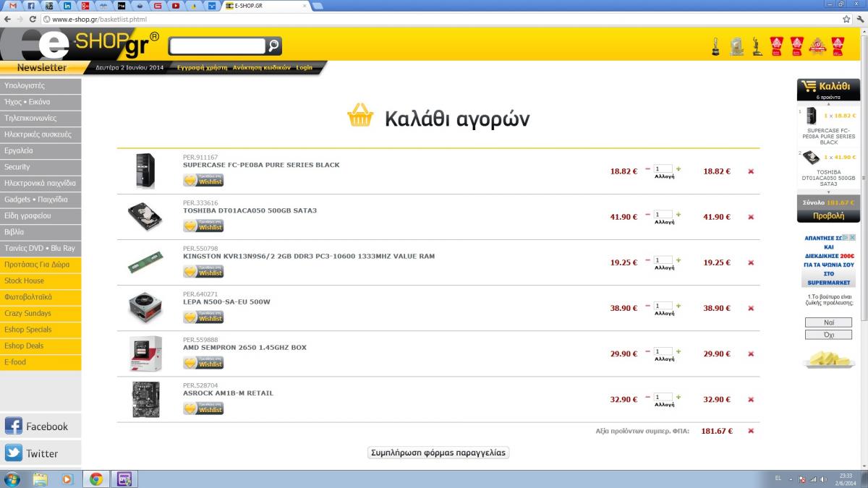The image size is (868, 488).
Task: Increase quantity of SUPERCASE FC-PE08A with plus
Action: pos(678,168)
